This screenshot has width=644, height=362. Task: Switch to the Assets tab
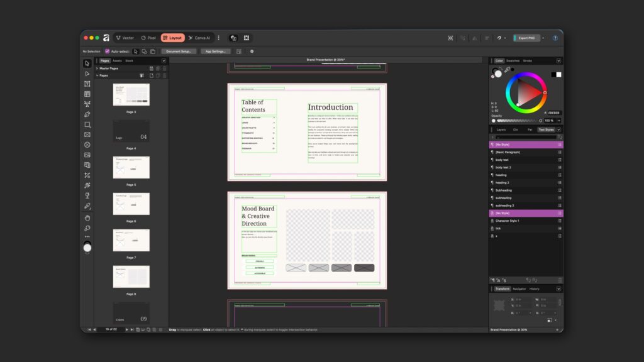coord(117,61)
